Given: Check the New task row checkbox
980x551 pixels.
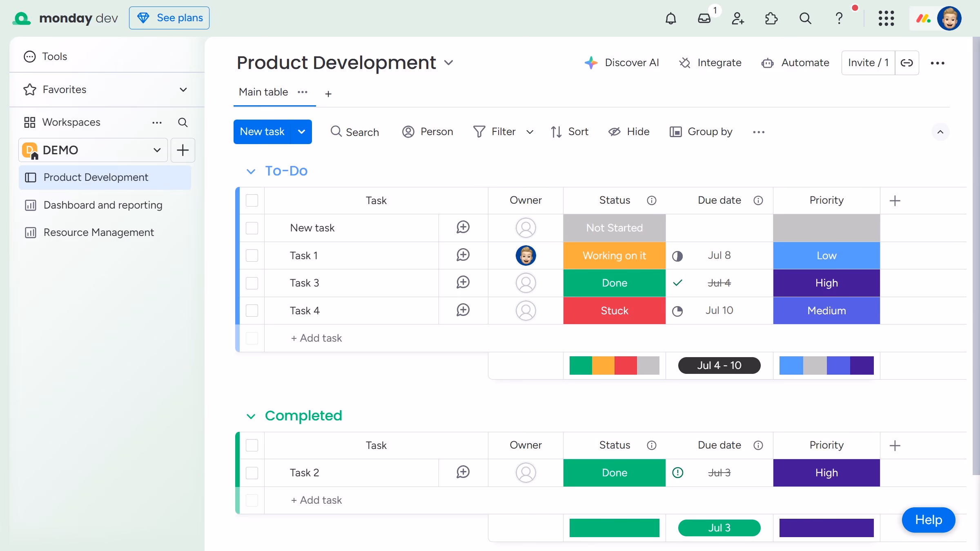Looking at the screenshot, I should click(x=252, y=228).
